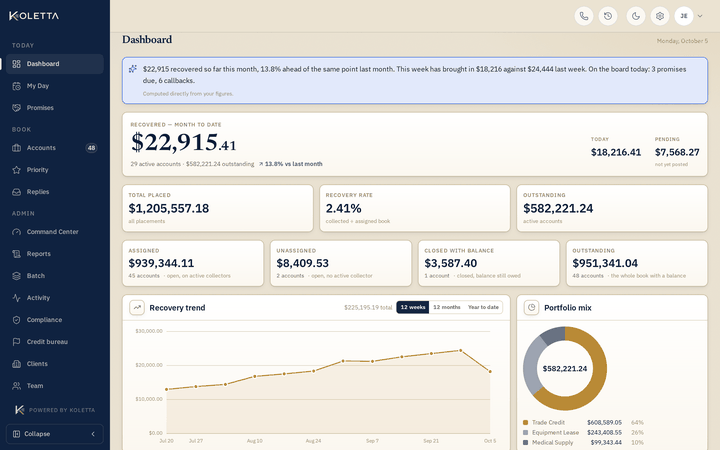The width and height of the screenshot is (720, 450).
Task: Click the Recovery trend chart icon
Action: pyautogui.click(x=137, y=308)
